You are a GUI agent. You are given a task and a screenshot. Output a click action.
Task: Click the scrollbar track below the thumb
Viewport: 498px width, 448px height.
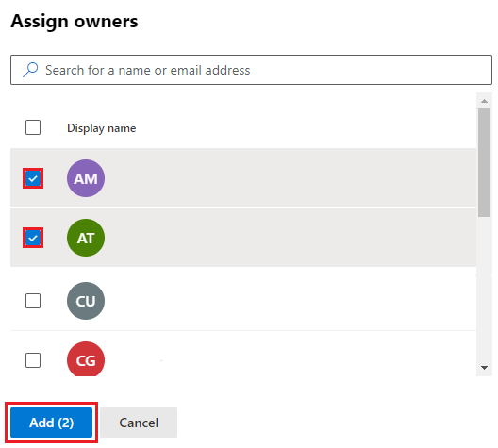(x=484, y=289)
